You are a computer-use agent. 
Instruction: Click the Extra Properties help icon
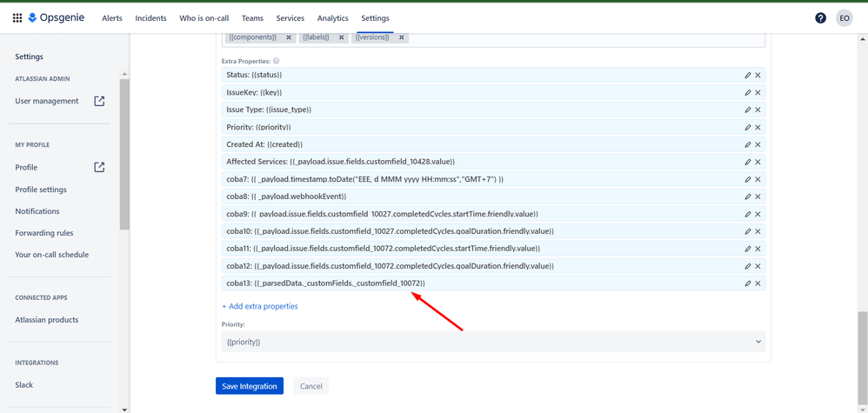click(276, 61)
